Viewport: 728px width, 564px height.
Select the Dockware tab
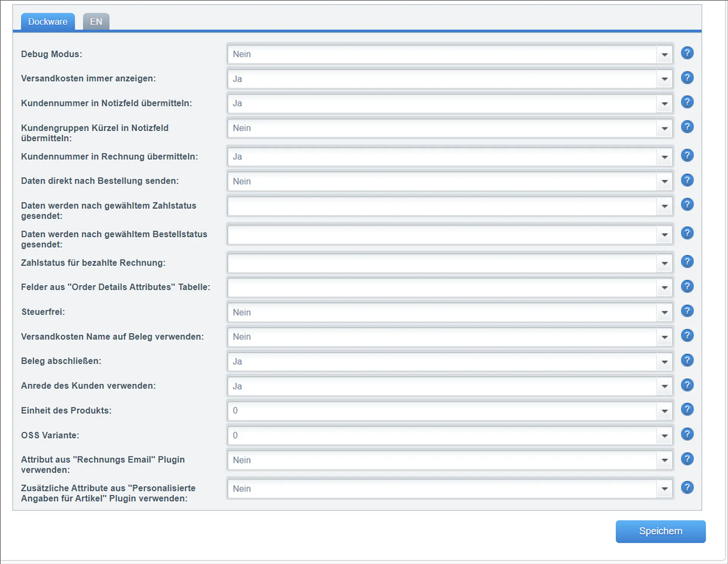pyautogui.click(x=48, y=22)
